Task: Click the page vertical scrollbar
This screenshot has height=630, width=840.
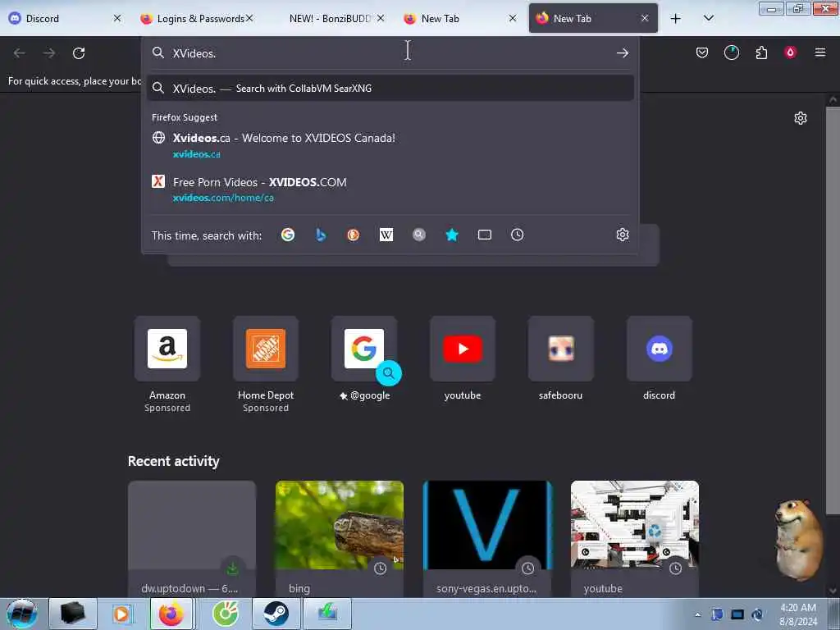Action: [x=833, y=311]
